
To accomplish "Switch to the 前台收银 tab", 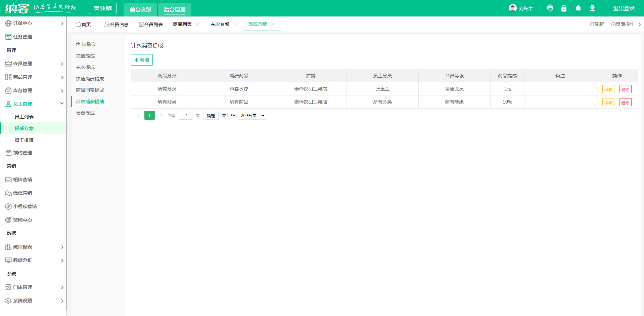I will 140,9.
